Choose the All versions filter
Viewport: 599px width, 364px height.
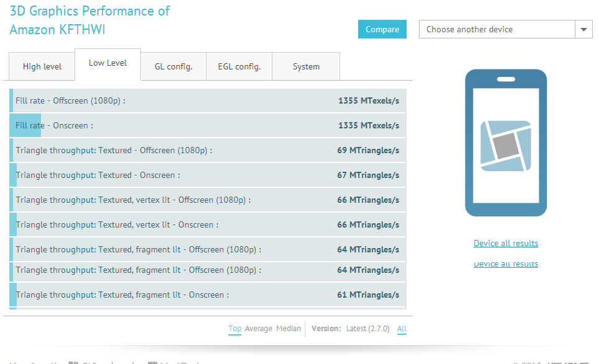pos(402,329)
